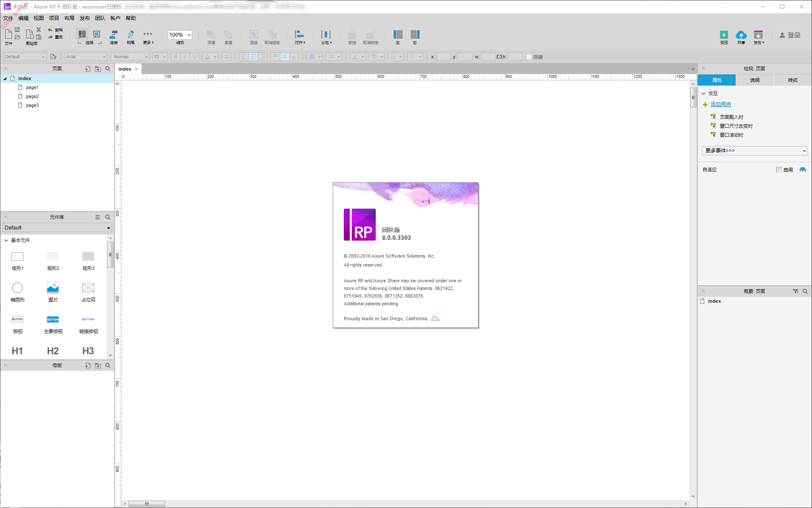This screenshot has width=812, height=508.
Task: Click the new file icon in toolbar
Action: pos(9,34)
